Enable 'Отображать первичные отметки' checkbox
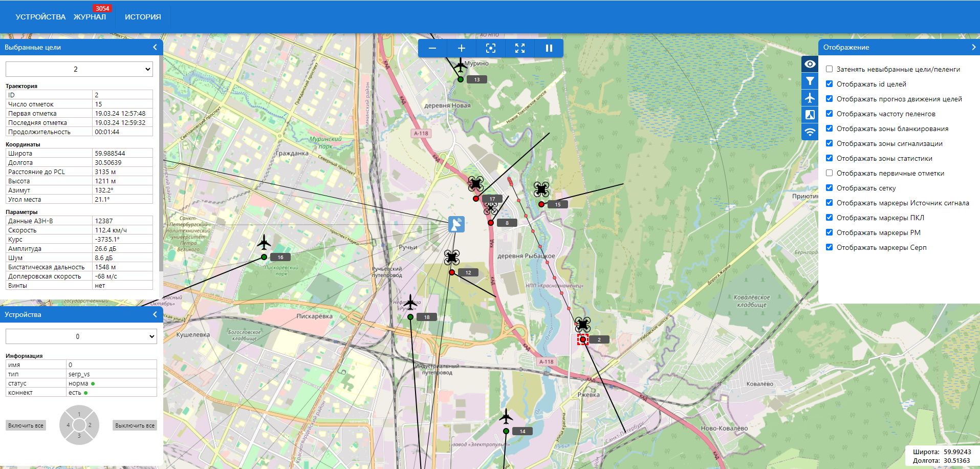This screenshot has width=980, height=469. [829, 173]
